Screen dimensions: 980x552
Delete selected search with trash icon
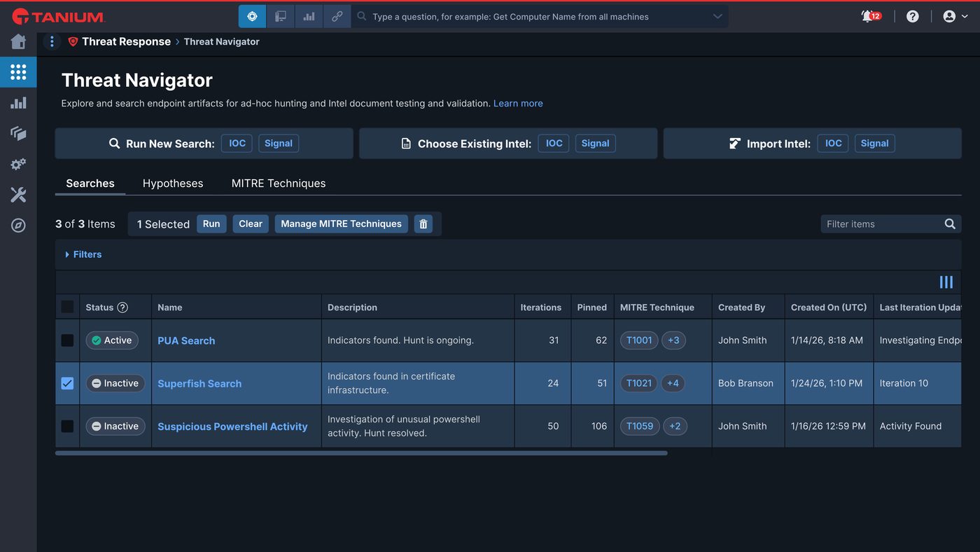423,223
